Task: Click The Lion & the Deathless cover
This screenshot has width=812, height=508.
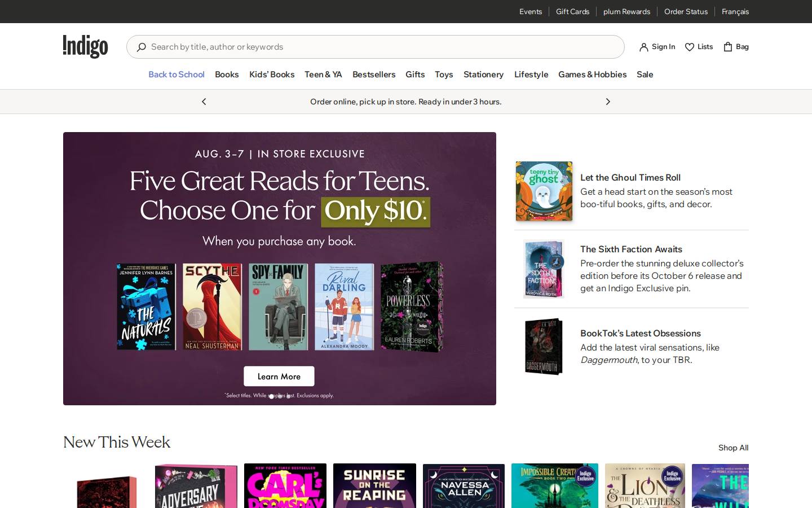Action: click(x=645, y=486)
